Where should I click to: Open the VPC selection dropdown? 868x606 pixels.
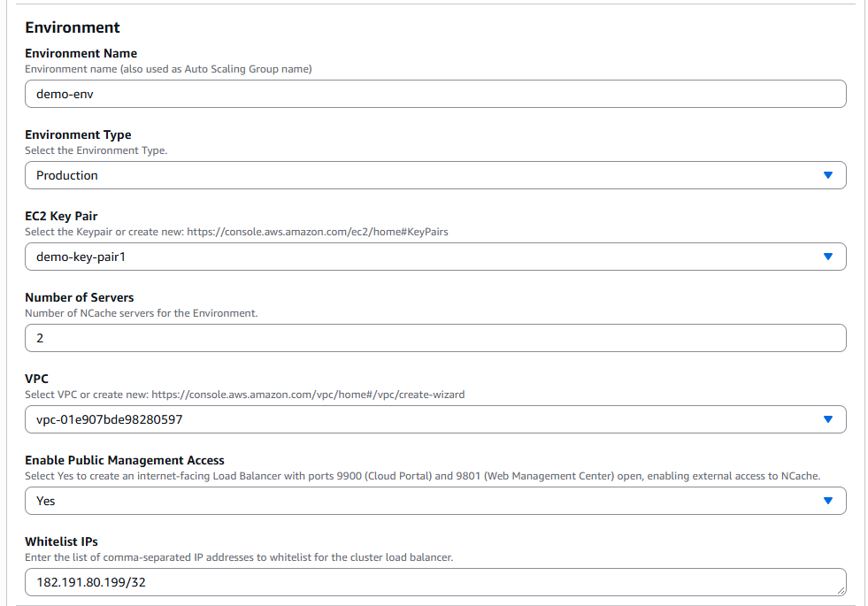click(x=435, y=419)
